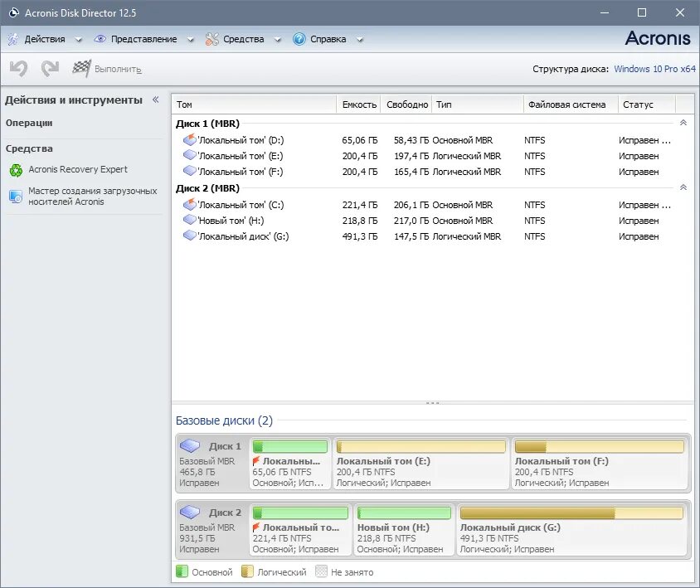The height and width of the screenshot is (588, 700).
Task: Launch Acronis Recovery Expert
Action: click(x=78, y=170)
